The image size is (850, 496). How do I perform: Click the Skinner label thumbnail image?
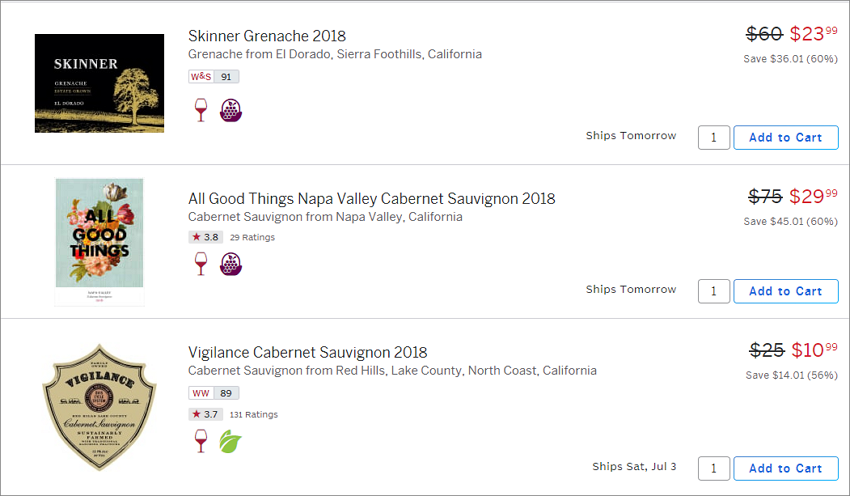(x=99, y=83)
